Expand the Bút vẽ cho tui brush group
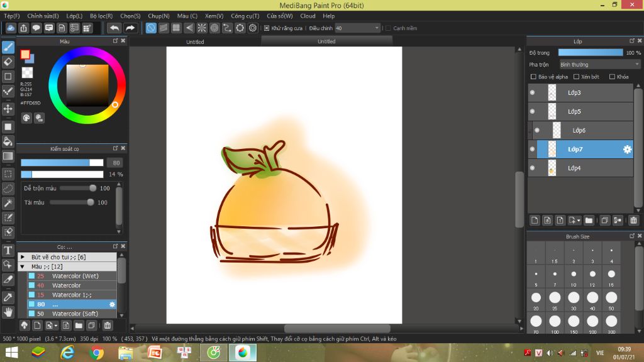Image resolution: width=644 pixels, height=362 pixels. [x=23, y=257]
